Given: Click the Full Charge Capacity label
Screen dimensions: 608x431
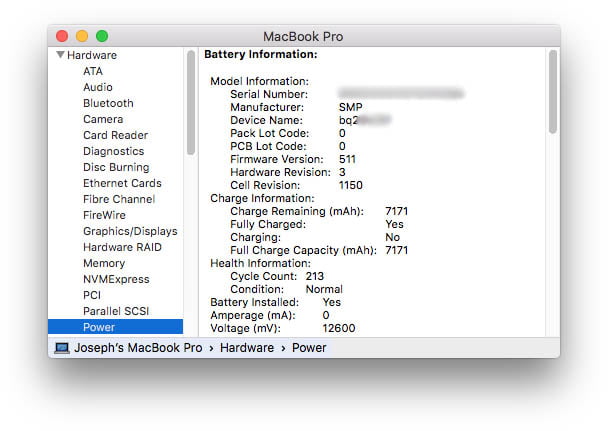Looking at the screenshot, I should [x=303, y=250].
